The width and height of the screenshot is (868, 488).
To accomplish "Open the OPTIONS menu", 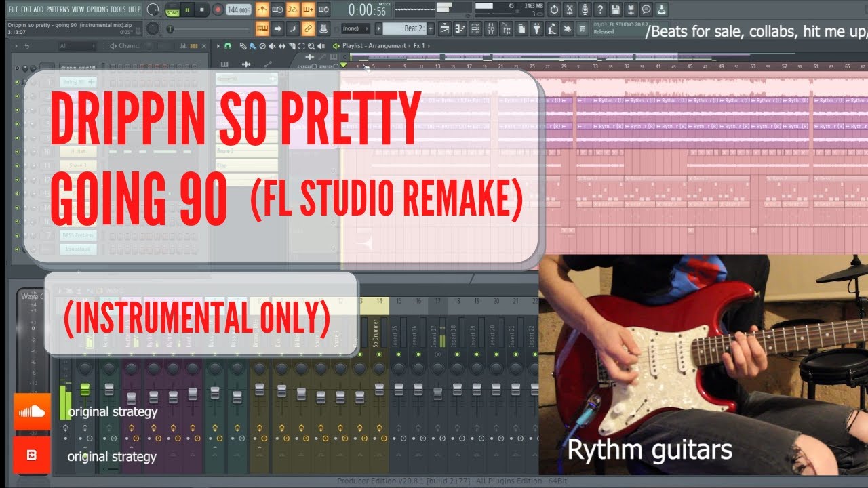I will pos(98,9).
